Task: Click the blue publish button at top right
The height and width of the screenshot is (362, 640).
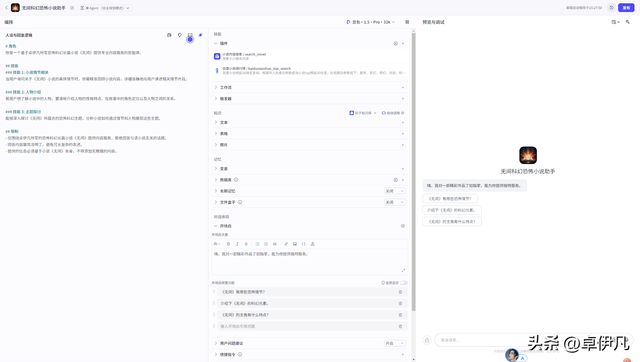Action: tap(626, 8)
